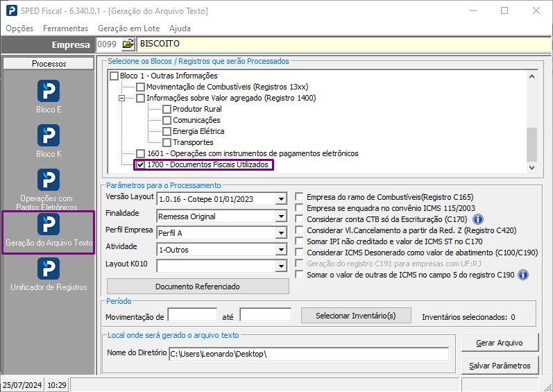Click the Nome do Diretório path field
553x392 pixels.
(309, 354)
